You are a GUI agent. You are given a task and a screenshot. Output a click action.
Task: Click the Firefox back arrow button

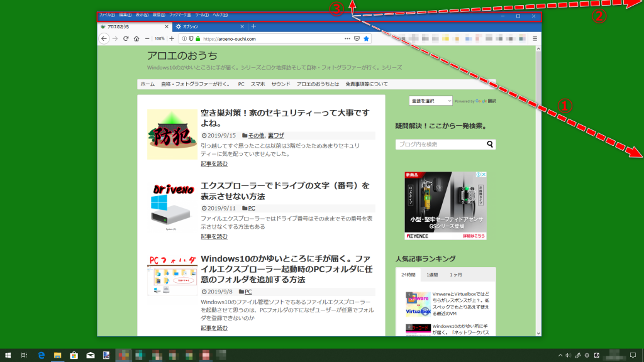pyautogui.click(x=104, y=38)
